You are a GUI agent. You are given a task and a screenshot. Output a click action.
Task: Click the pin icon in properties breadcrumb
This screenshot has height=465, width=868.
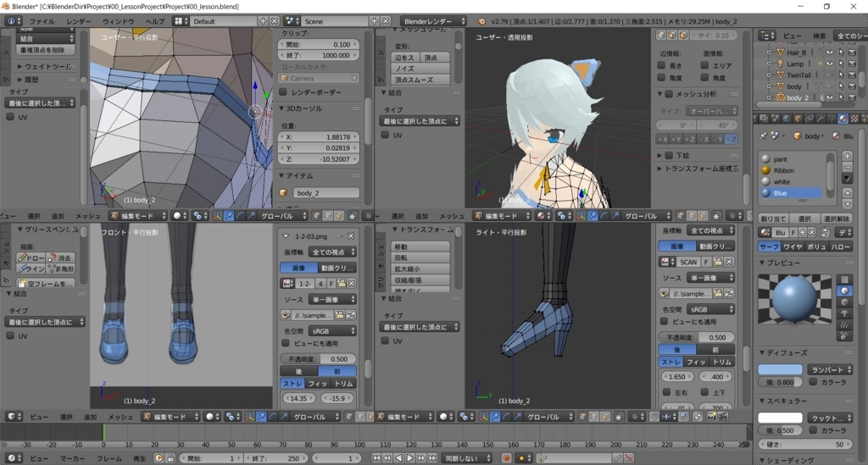pos(764,136)
